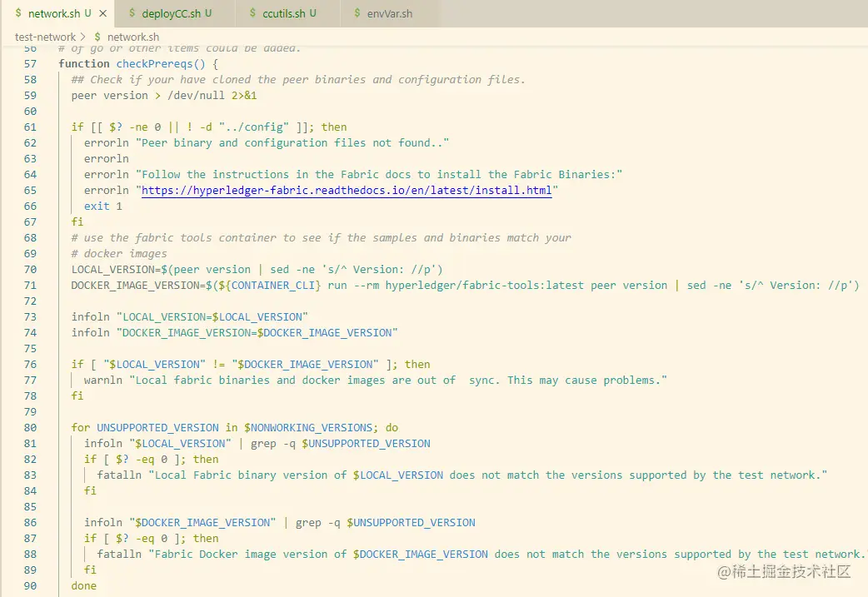Click the breadcrumb shell icon before network.sh
868x597 pixels.
click(x=97, y=37)
